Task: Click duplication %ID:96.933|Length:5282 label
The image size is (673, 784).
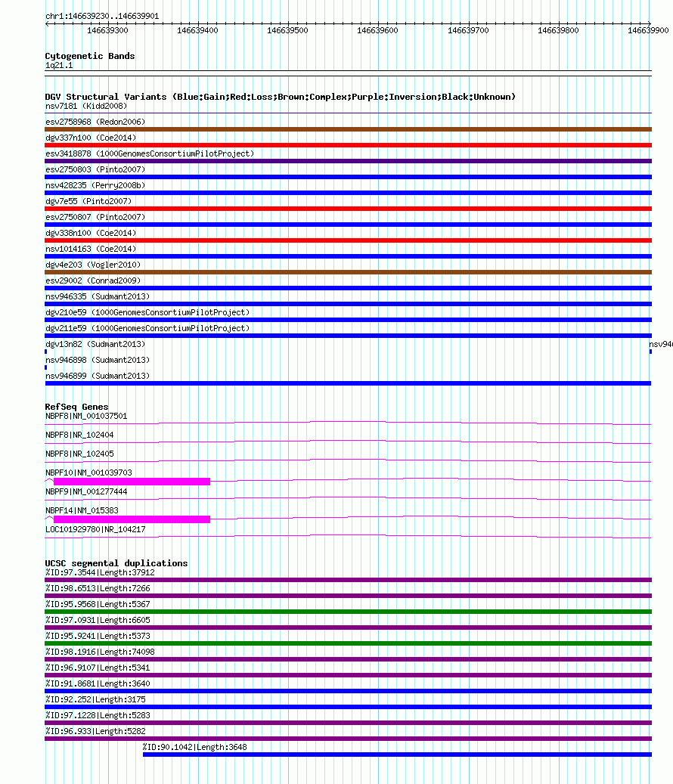Action: (x=95, y=732)
